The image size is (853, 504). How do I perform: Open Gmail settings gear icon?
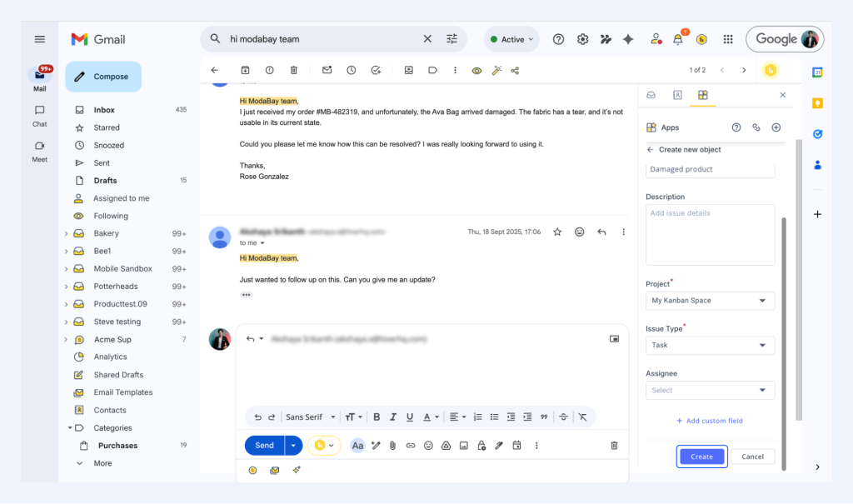582,39
